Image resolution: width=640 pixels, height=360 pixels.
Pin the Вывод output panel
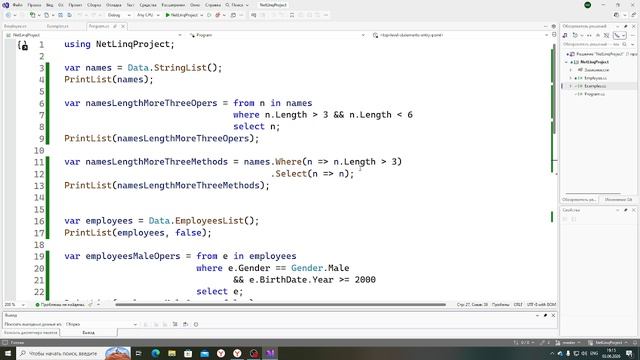[545, 316]
